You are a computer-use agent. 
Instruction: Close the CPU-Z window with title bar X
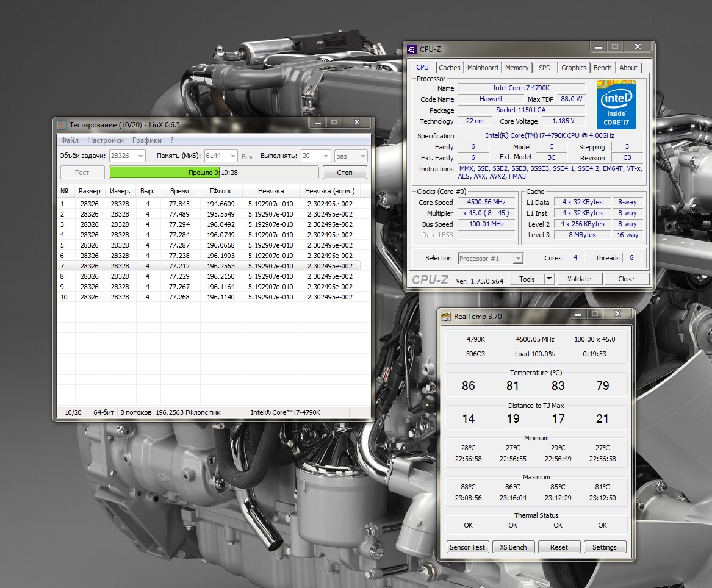click(638, 47)
